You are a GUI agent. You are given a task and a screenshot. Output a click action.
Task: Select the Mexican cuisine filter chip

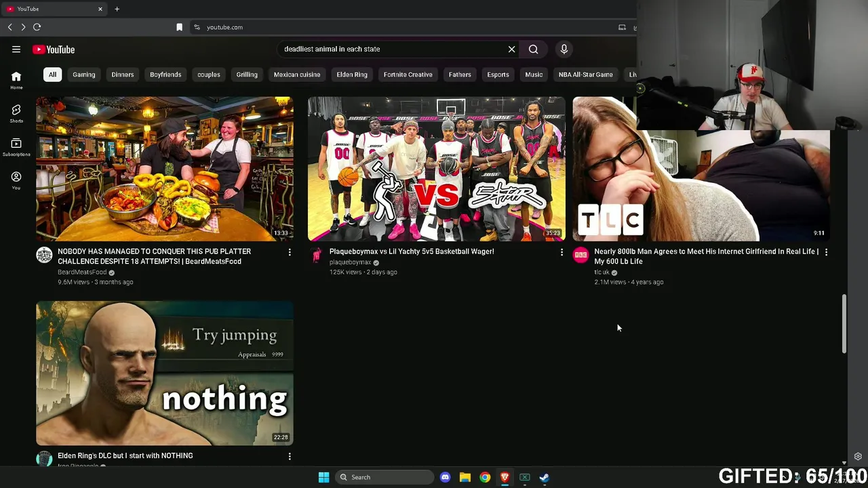(297, 75)
